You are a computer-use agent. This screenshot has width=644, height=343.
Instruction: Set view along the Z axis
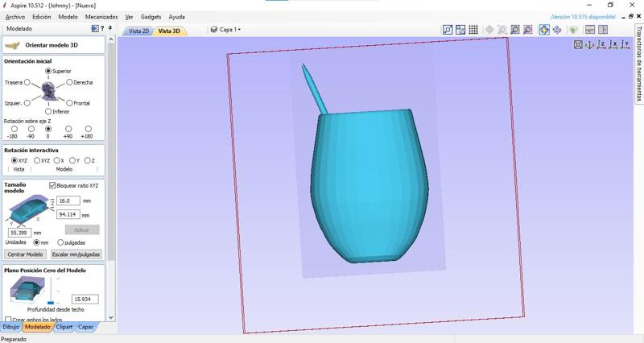pos(601,44)
